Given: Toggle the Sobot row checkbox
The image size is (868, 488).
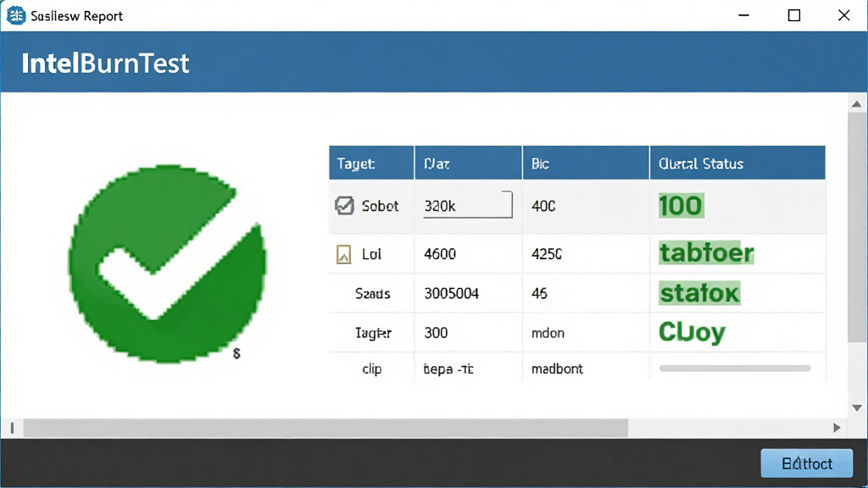Looking at the screenshot, I should [x=344, y=206].
